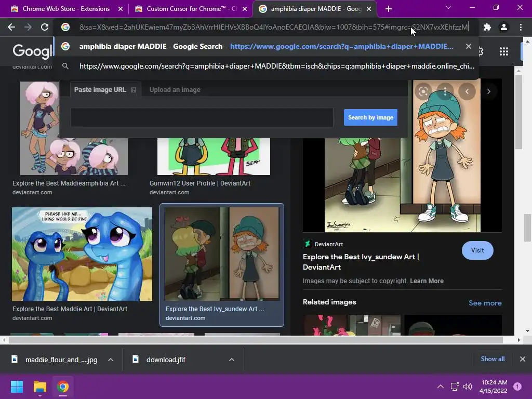The height and width of the screenshot is (399, 532).
Task: Open the blue snakes Maddie Art thumbnail
Action: click(82, 254)
